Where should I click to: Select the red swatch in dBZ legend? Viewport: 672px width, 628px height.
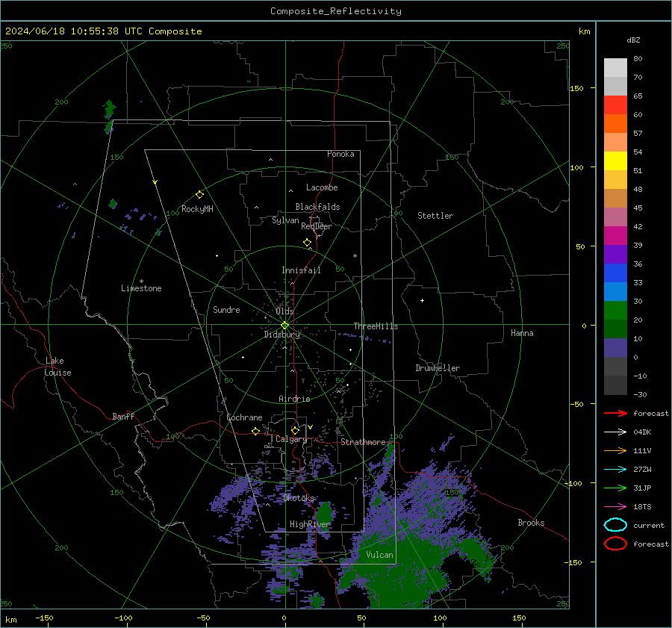click(615, 105)
